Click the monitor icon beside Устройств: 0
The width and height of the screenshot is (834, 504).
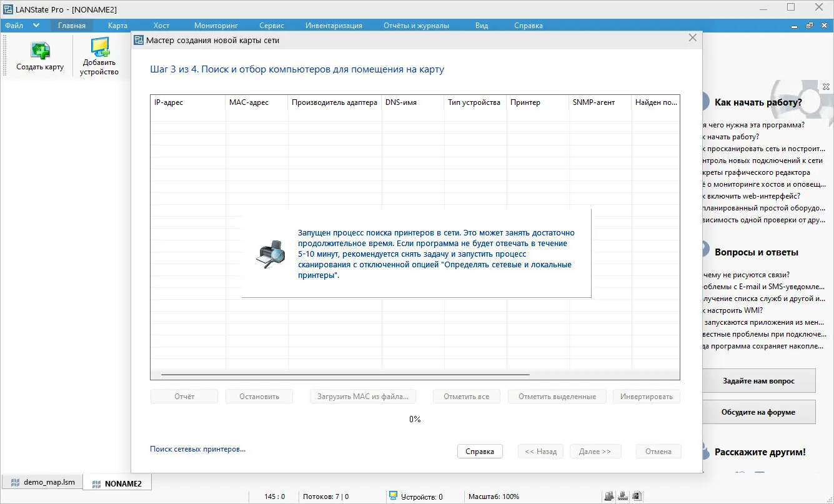tap(393, 496)
